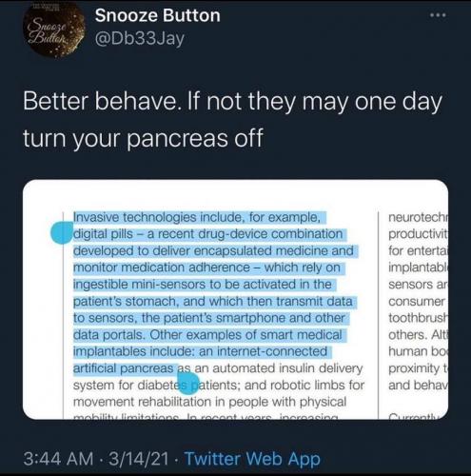Click "automated insulin delivery" in the image
Viewport: 471px width, 476px height.
point(287,368)
